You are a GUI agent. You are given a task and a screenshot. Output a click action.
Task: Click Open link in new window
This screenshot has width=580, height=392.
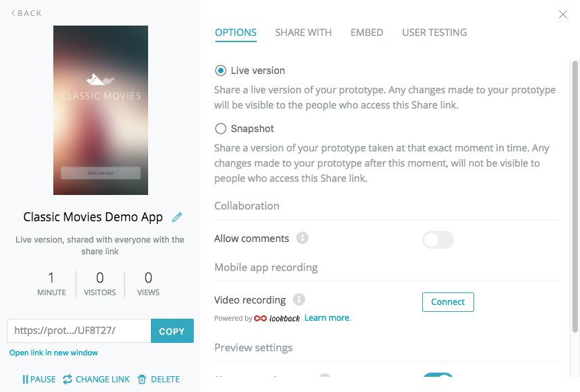[x=53, y=353]
